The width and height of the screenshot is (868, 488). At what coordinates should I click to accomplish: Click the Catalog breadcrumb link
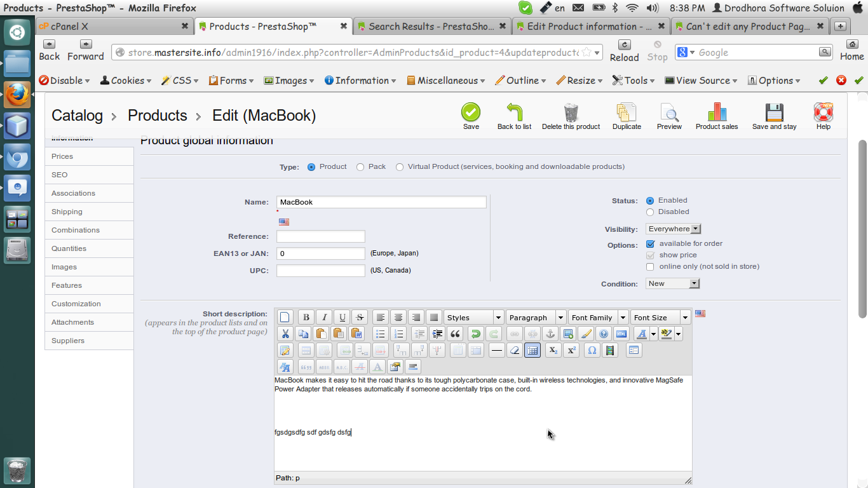tap(77, 116)
